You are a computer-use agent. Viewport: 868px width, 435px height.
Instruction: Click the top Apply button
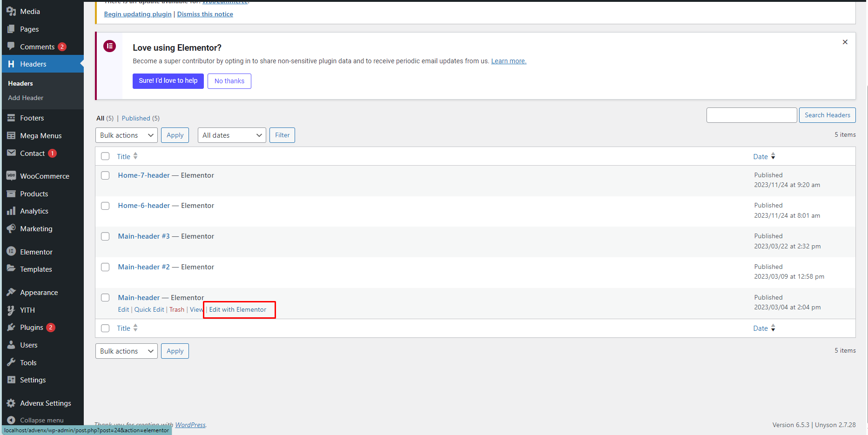(175, 135)
